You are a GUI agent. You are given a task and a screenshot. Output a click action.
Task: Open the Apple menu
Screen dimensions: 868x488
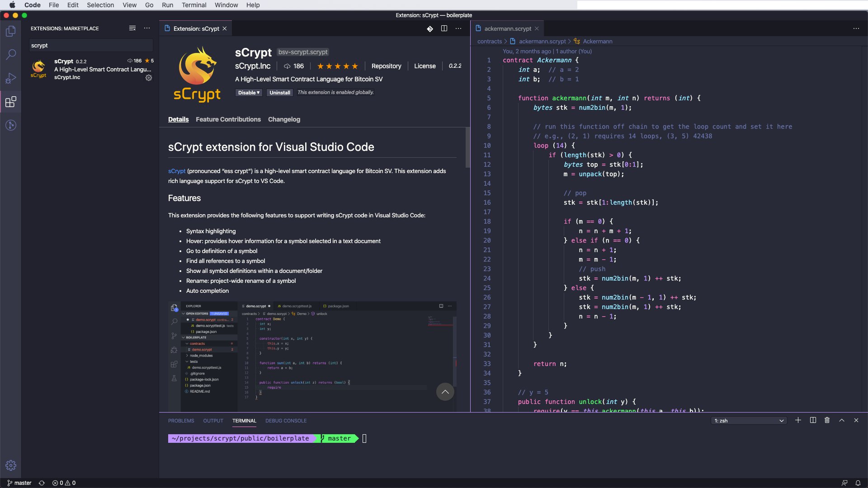12,5
